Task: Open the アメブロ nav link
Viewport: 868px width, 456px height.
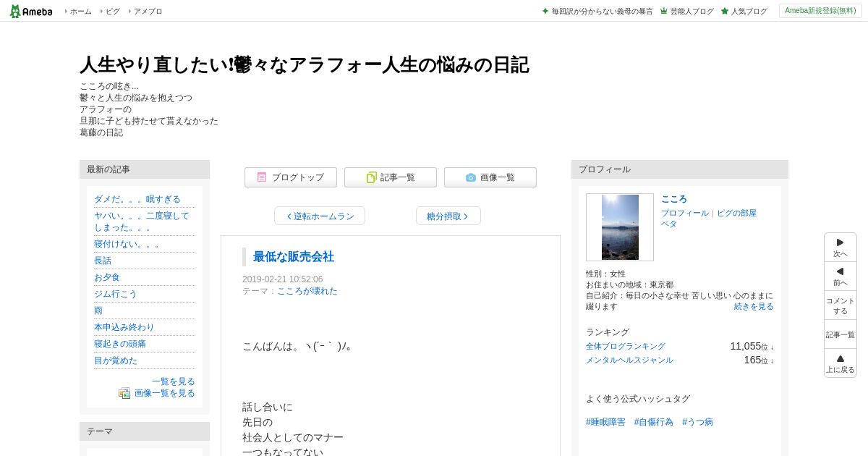Action: point(148,12)
